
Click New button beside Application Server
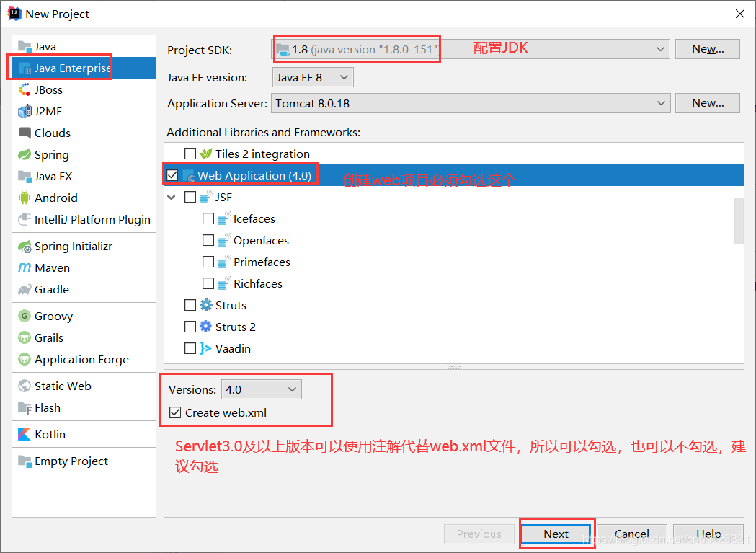707,103
